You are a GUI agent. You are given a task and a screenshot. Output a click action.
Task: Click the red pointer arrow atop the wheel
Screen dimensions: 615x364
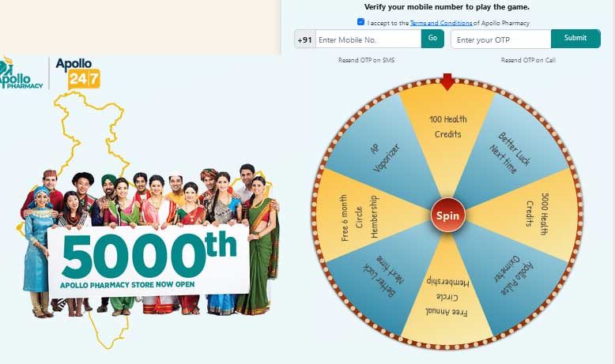(447, 81)
